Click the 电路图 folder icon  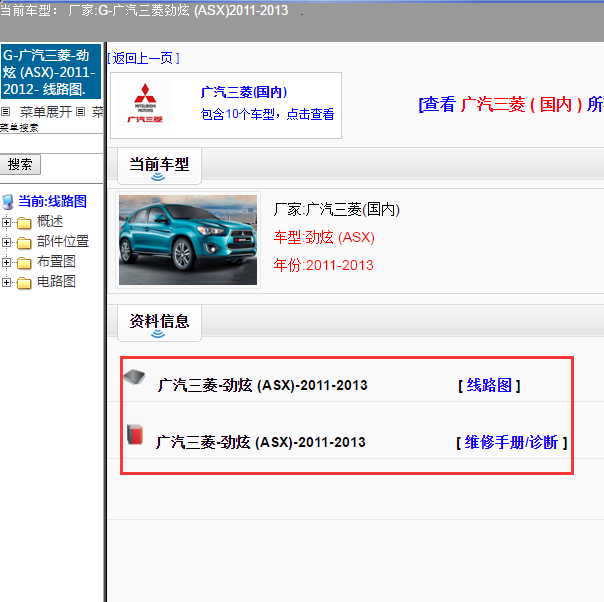coord(24,283)
